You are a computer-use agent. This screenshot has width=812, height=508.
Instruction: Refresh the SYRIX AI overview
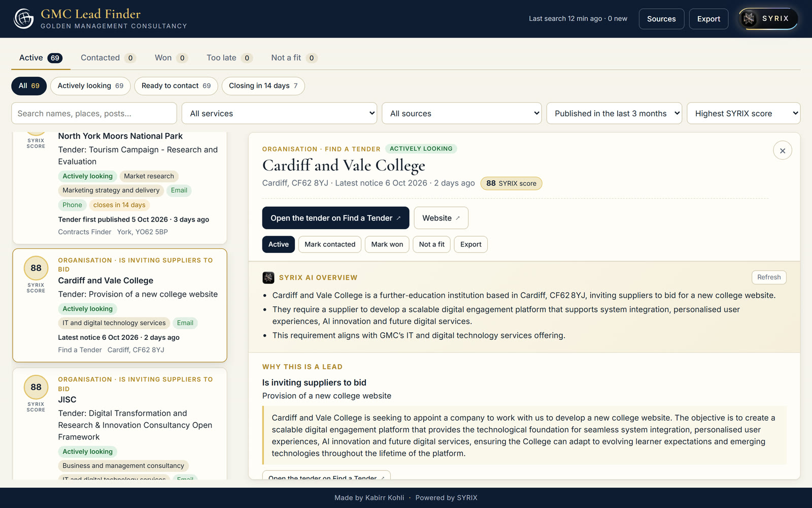click(x=769, y=277)
